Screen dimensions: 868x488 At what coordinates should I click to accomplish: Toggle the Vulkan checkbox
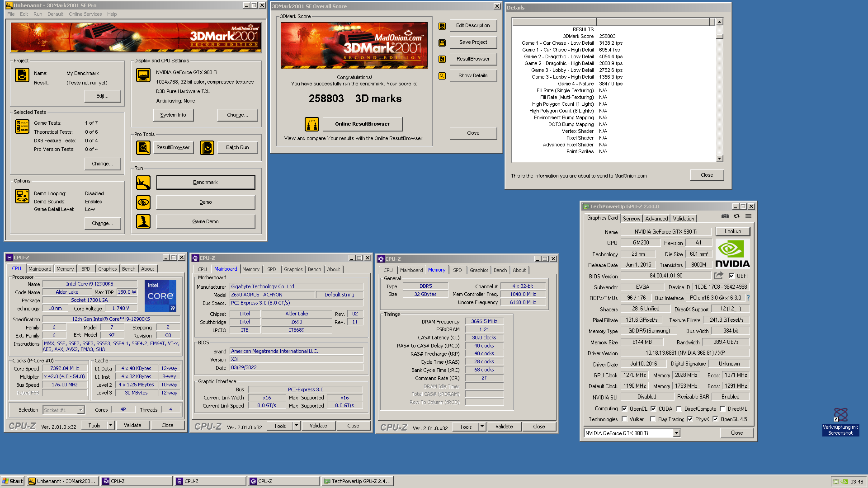(x=625, y=419)
